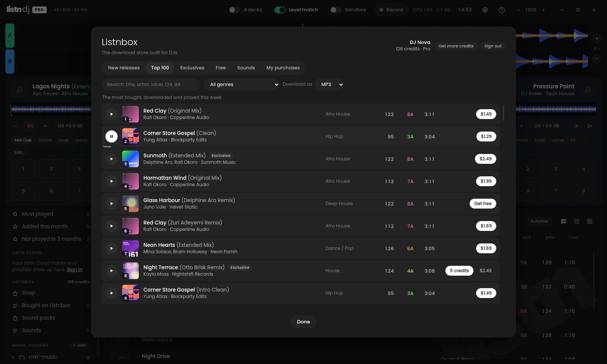Buy Red Clay Original Mix for $1.49
The image size is (607, 364).
click(486, 114)
